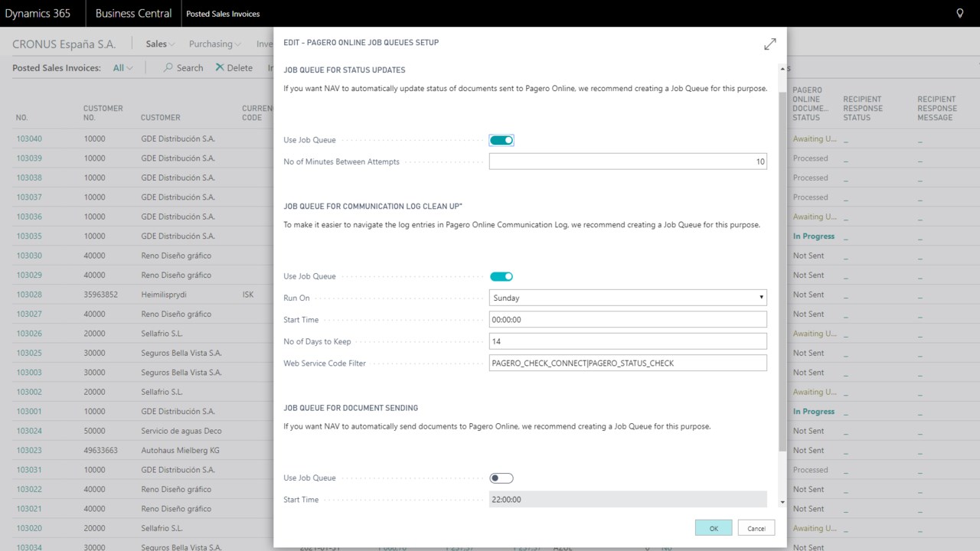Click the lightbulb icon in top bar
This screenshot has width=980, height=551.
960,14
